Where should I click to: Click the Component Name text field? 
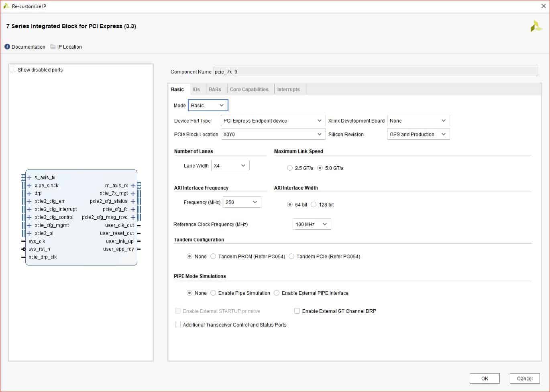coord(375,72)
